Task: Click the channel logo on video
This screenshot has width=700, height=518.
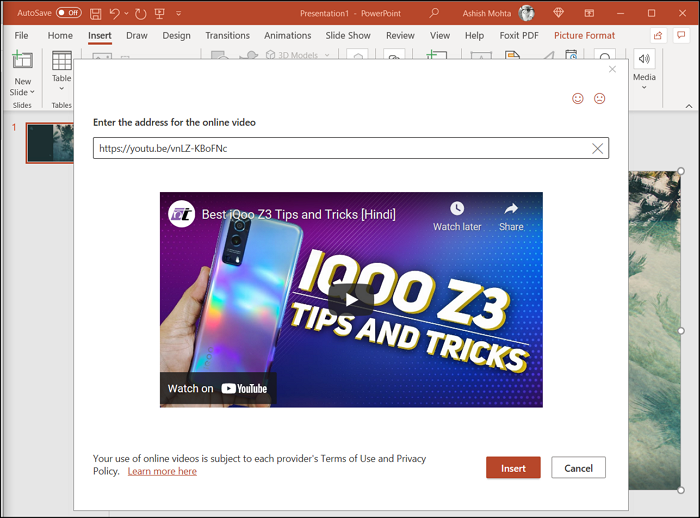Action: (x=181, y=214)
